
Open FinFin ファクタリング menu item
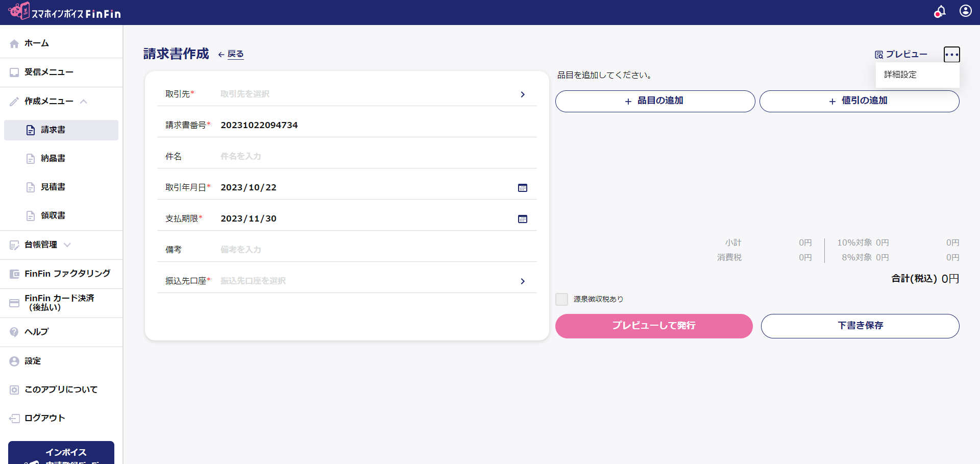(x=61, y=274)
